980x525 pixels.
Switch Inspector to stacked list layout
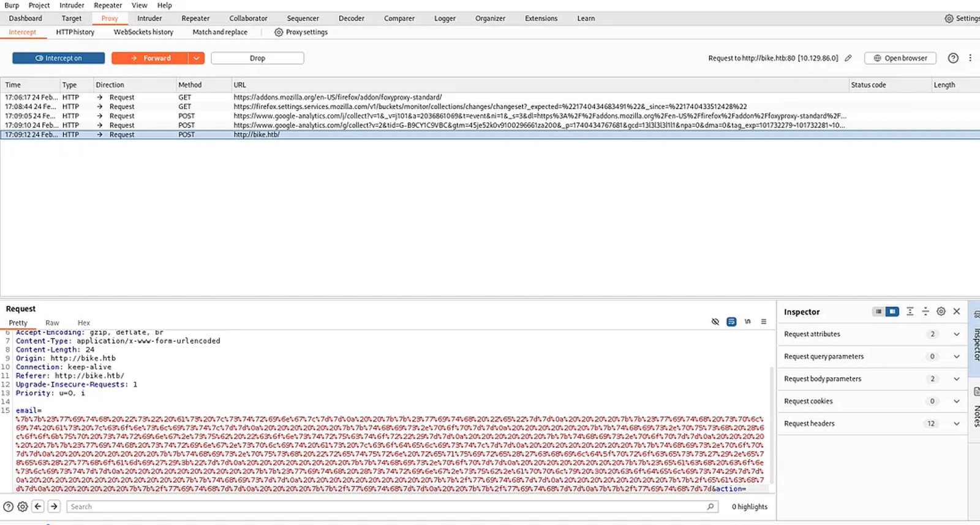coord(878,312)
